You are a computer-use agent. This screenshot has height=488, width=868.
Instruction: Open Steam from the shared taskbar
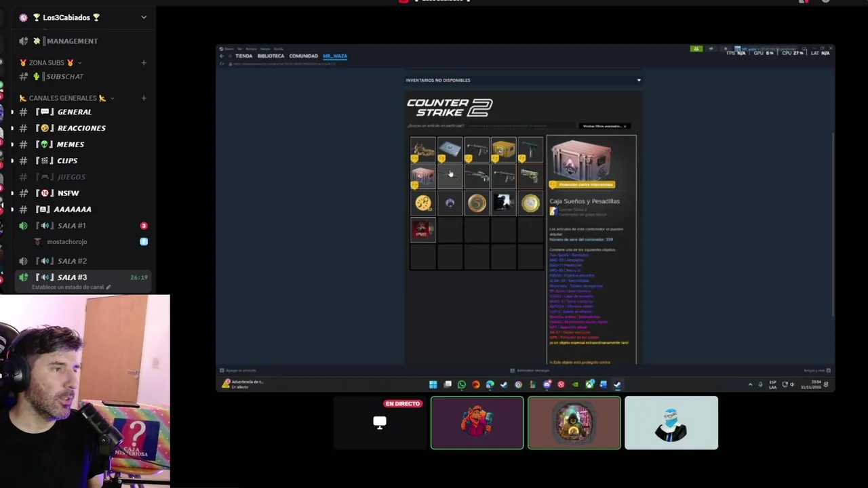(617, 385)
